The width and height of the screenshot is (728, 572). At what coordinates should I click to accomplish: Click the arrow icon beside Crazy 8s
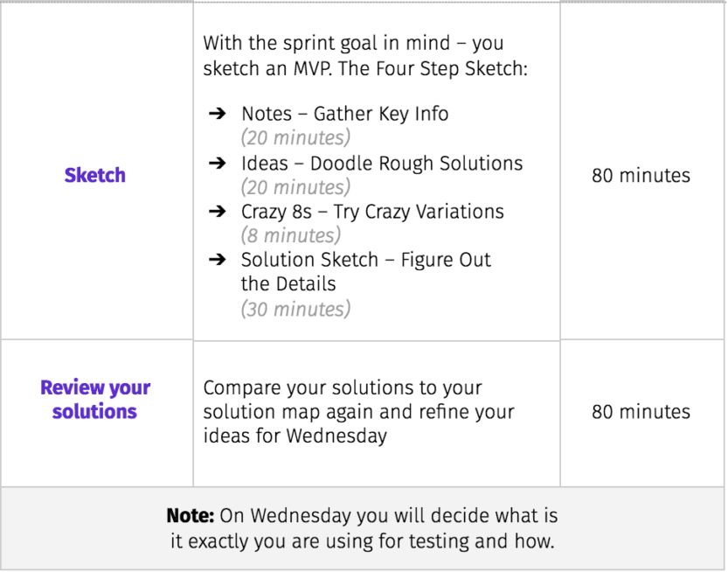click(x=217, y=212)
